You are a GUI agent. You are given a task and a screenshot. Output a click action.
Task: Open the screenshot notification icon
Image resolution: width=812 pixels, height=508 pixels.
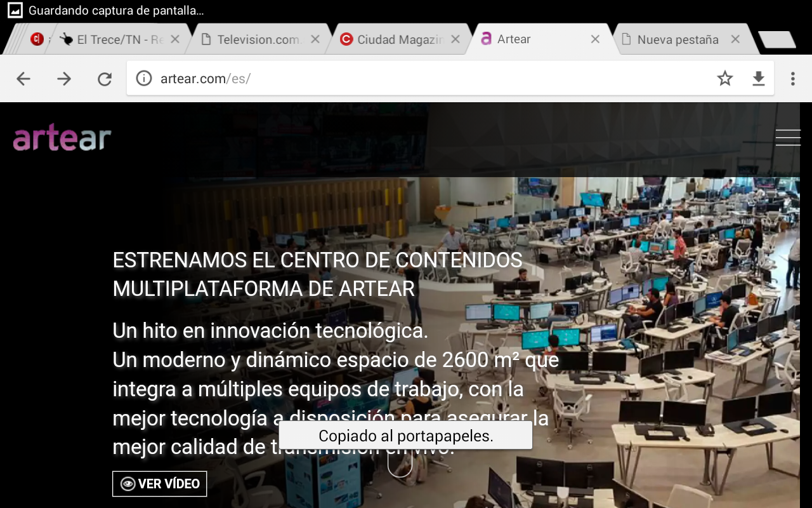tap(15, 11)
